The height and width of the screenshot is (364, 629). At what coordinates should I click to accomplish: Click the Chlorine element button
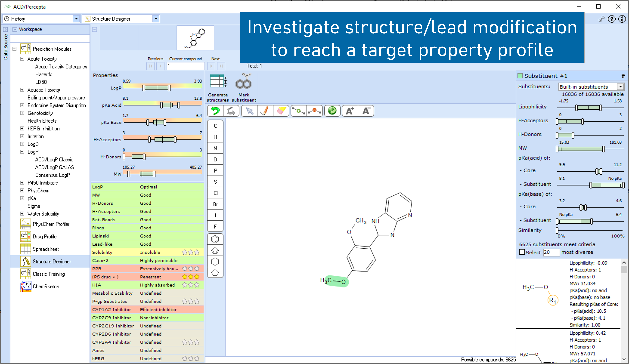(x=215, y=193)
